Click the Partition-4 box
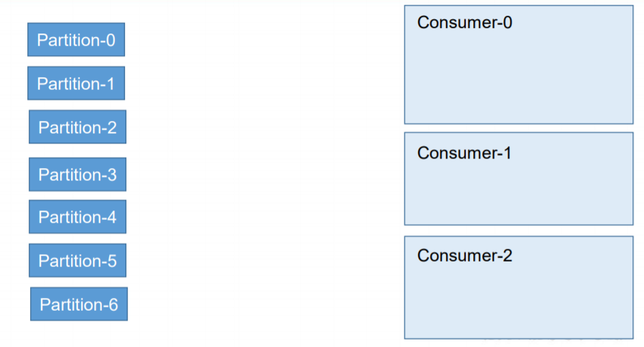 coord(77,217)
